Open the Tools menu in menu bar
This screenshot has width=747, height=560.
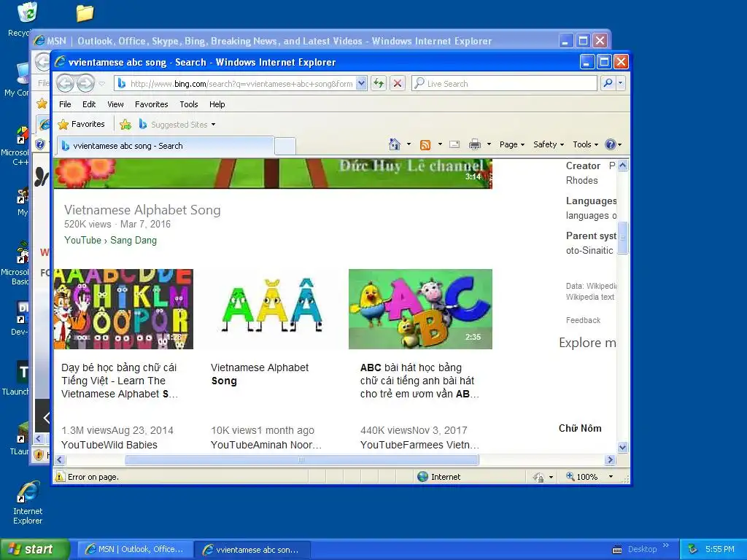pyautogui.click(x=189, y=104)
